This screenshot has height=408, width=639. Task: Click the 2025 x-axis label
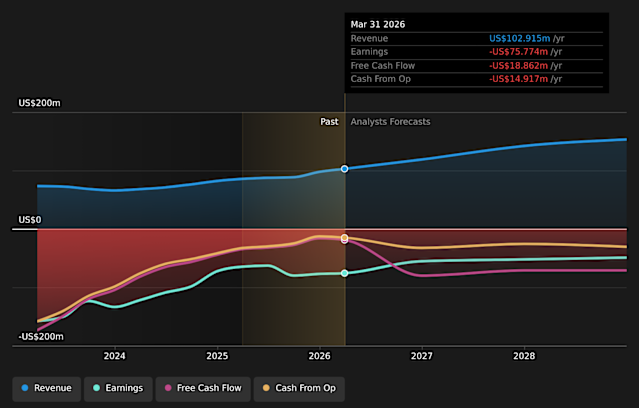[217, 356]
